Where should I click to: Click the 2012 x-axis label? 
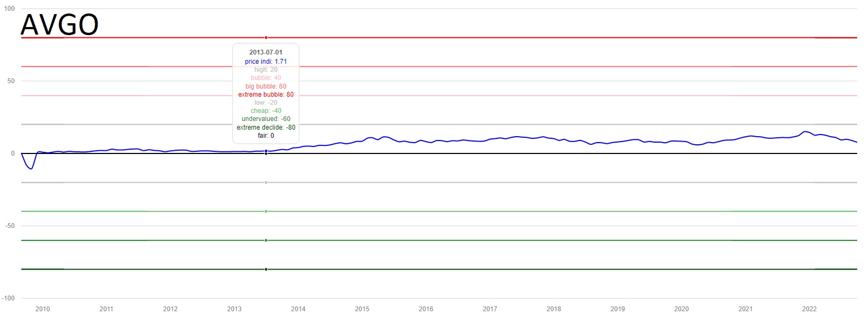[170, 309]
